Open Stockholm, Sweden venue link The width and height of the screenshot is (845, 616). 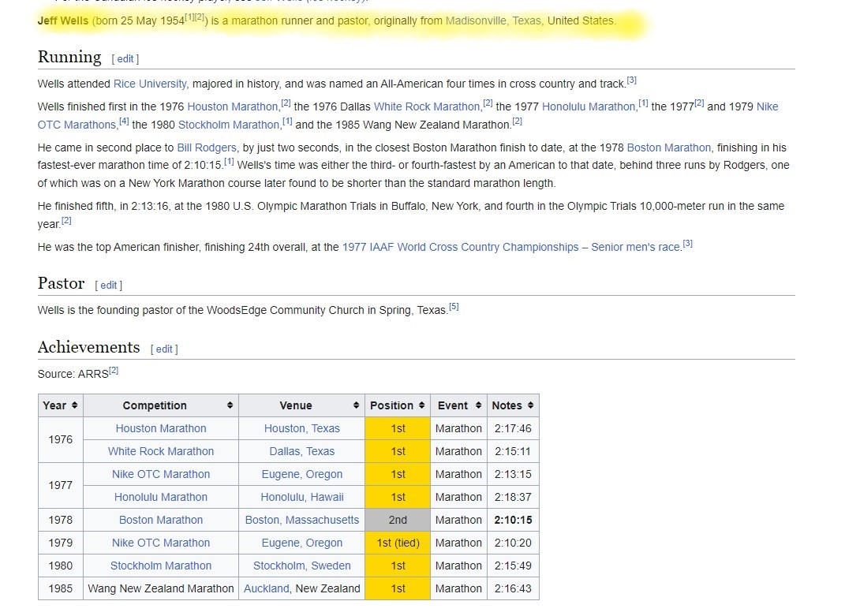coord(301,566)
